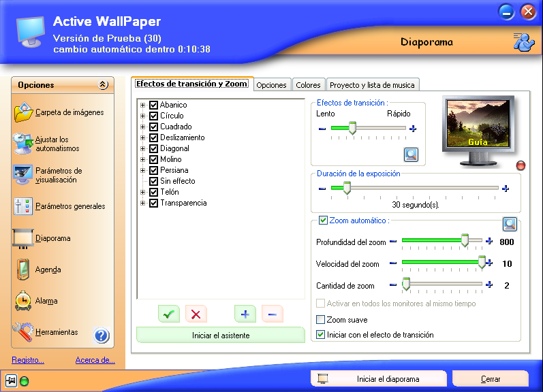Expand the Telón tree node
The height and width of the screenshot is (392, 543).
pos(142,192)
